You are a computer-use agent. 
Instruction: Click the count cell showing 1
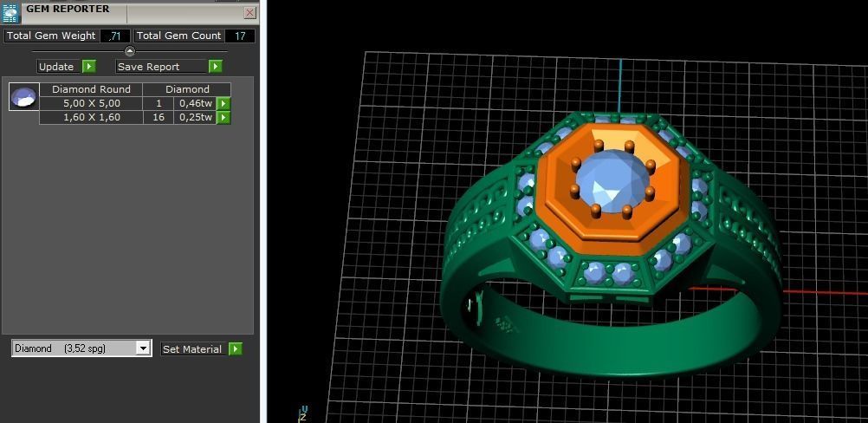159,103
